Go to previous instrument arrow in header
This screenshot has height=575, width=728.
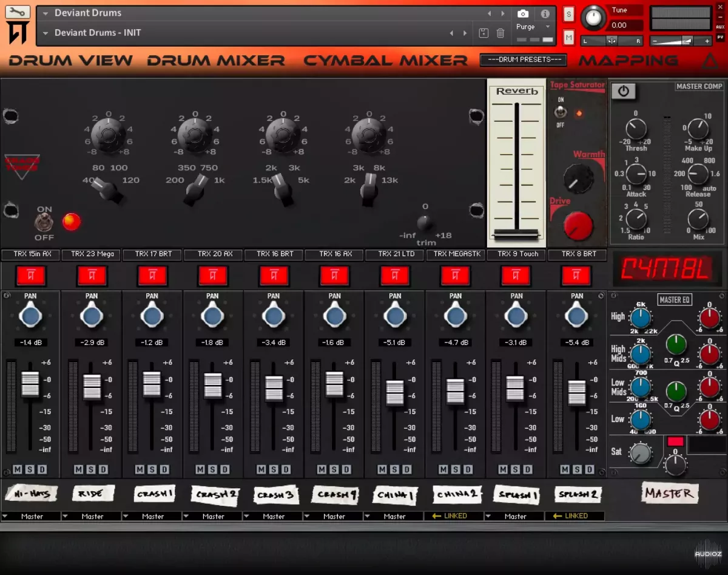click(x=490, y=13)
